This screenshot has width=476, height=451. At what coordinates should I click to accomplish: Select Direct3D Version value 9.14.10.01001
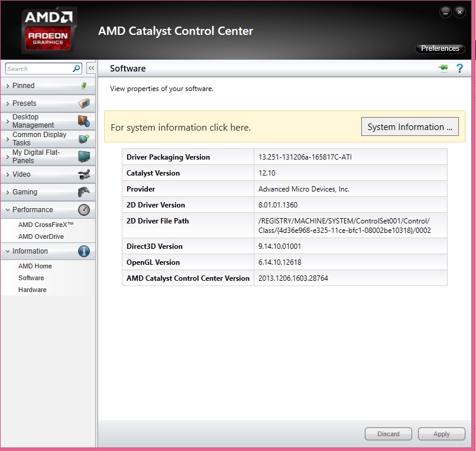(x=280, y=246)
